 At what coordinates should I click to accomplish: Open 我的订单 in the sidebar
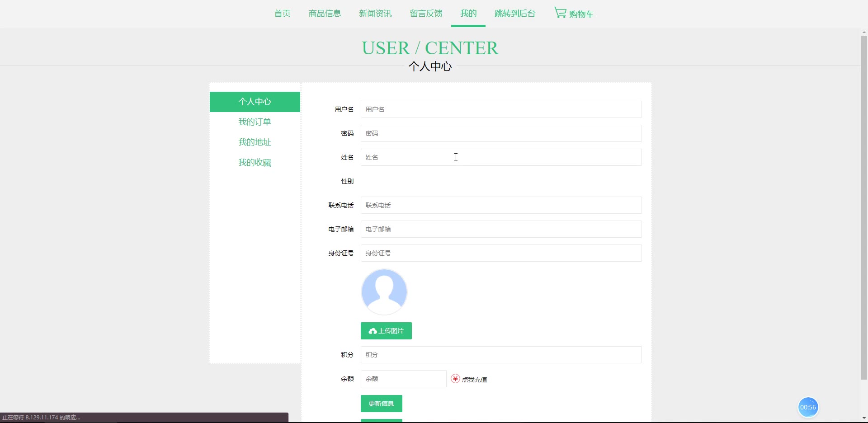[x=255, y=122]
